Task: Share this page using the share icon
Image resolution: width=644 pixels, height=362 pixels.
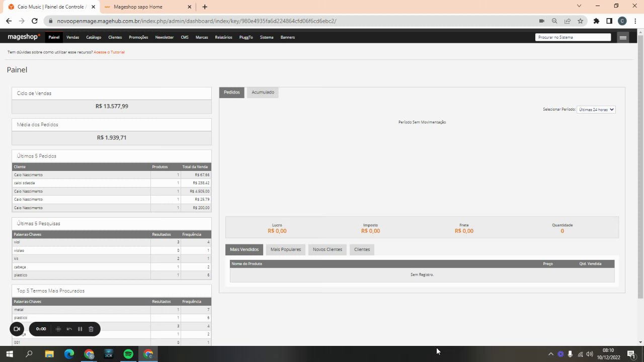Action: pos(568,21)
